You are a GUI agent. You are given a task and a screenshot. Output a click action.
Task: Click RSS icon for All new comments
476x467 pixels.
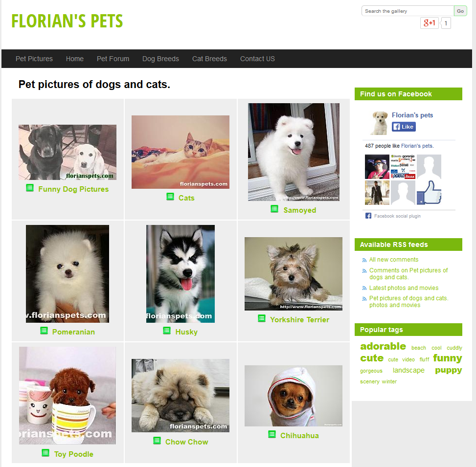[x=364, y=260]
